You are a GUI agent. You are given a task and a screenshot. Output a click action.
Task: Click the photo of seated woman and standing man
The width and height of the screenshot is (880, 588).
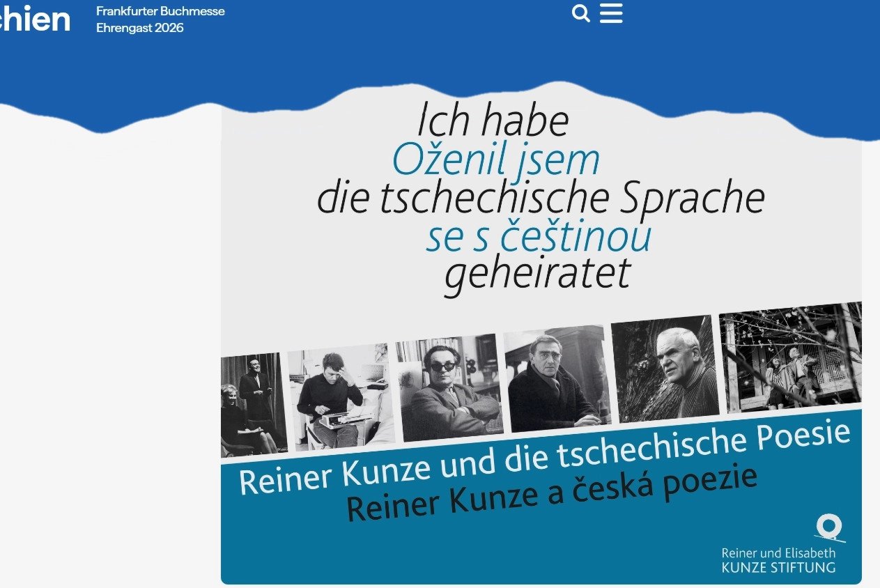254,405
